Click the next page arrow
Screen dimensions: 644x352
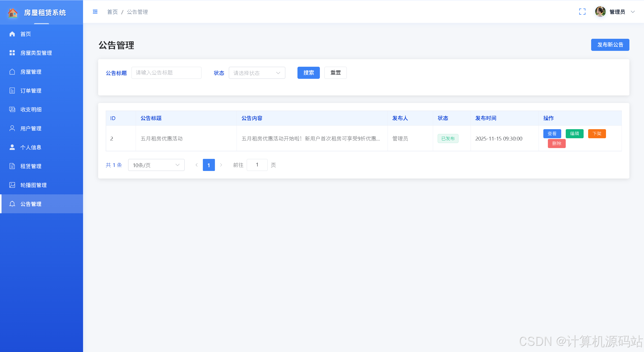tap(221, 165)
